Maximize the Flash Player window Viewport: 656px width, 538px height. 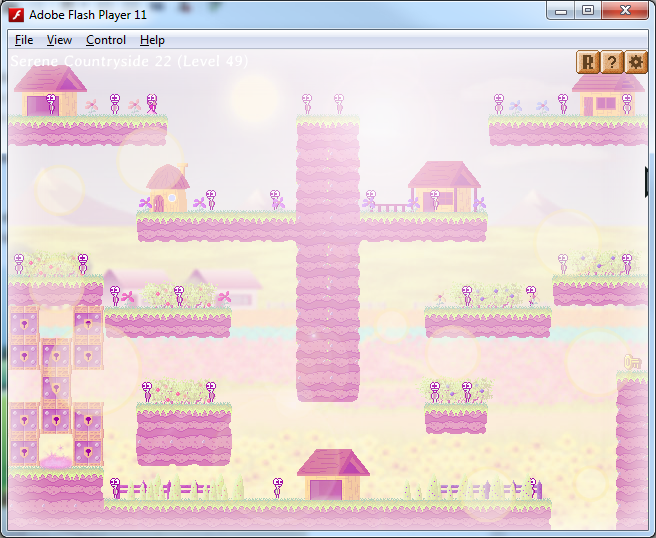click(588, 11)
